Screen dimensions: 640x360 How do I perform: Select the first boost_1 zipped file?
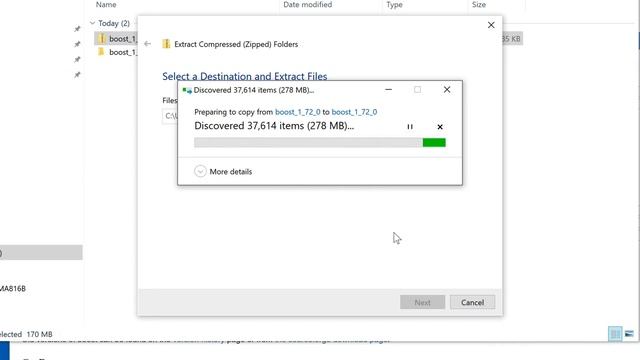(116, 39)
